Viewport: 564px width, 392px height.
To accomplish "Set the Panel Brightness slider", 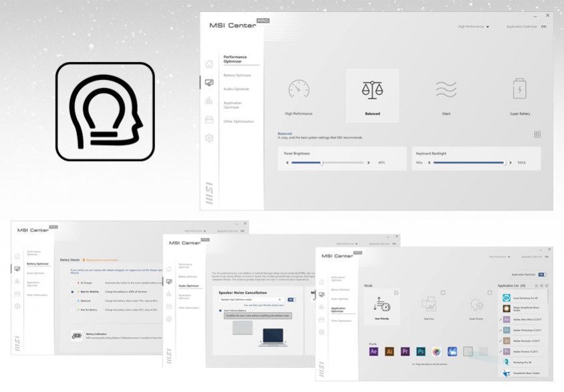I will point(327,163).
